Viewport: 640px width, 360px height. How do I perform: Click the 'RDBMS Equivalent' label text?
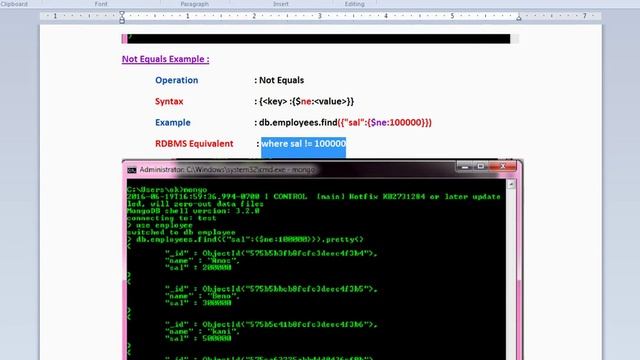194,144
